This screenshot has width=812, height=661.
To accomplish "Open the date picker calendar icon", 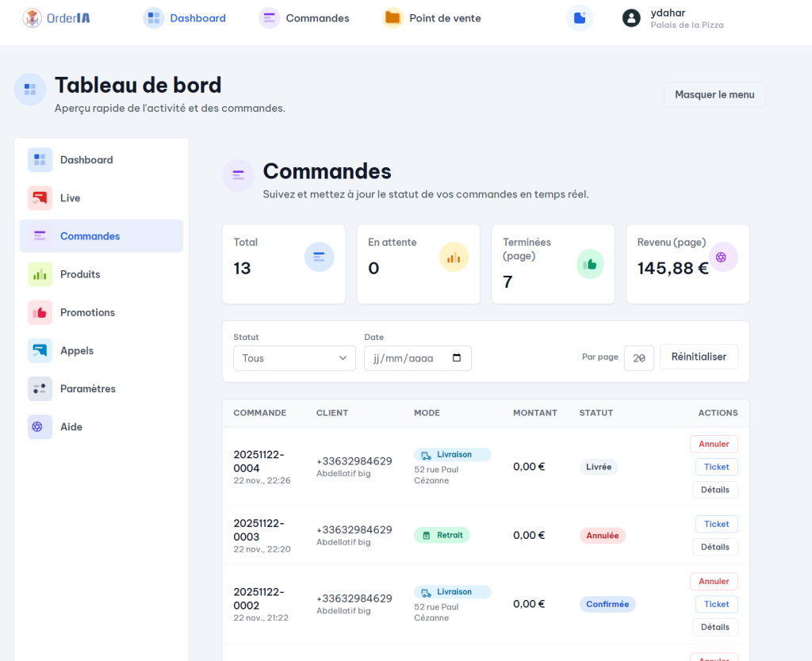I will tap(457, 358).
